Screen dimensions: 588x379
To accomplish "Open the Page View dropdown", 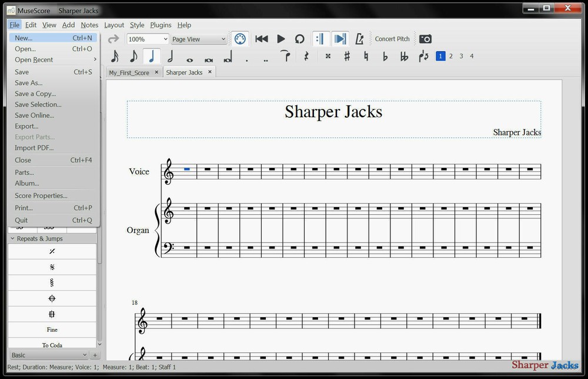I will pos(198,38).
